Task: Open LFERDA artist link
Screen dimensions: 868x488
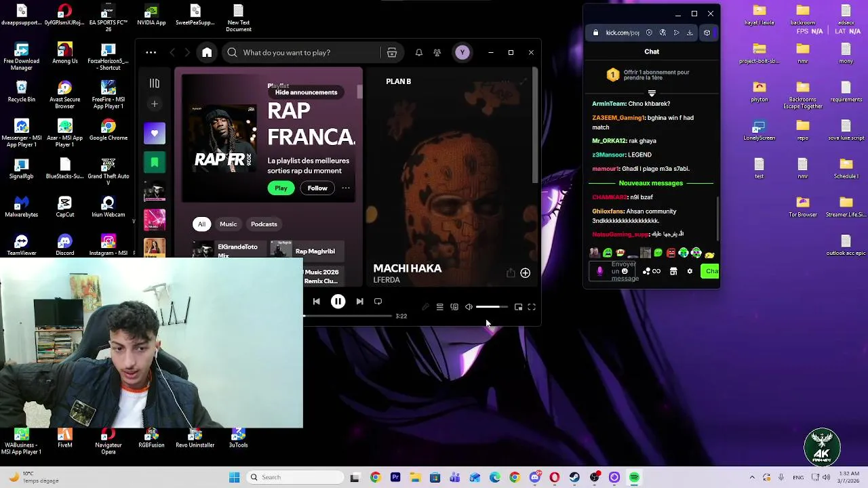Action: (x=387, y=280)
